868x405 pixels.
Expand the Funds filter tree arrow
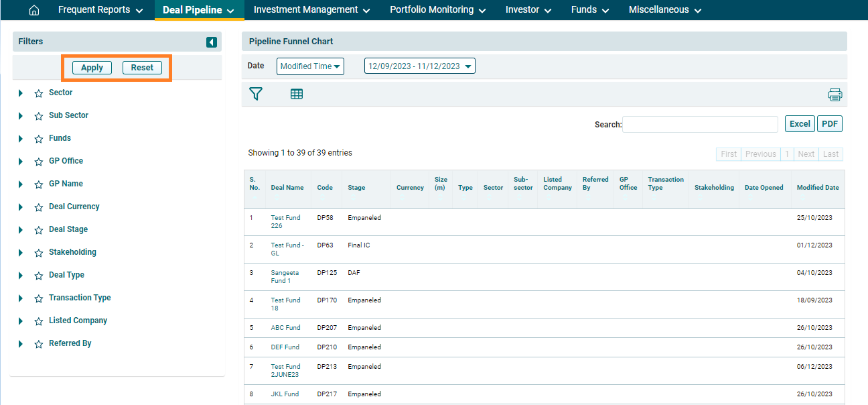(x=21, y=139)
